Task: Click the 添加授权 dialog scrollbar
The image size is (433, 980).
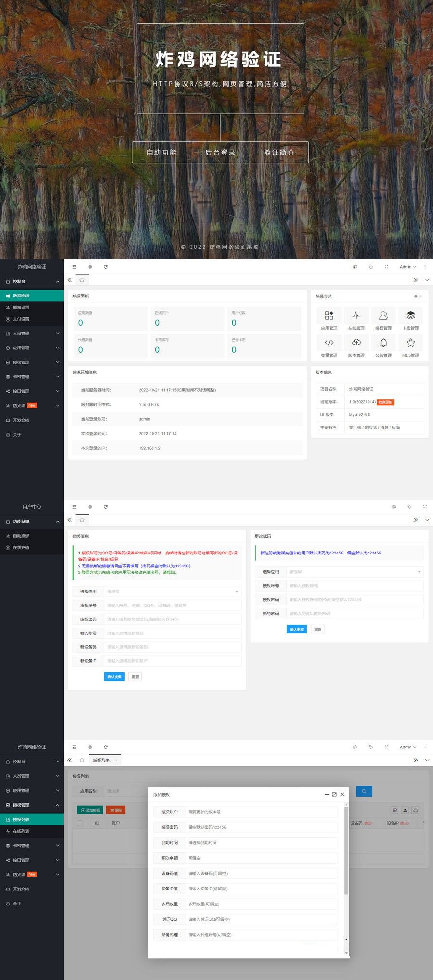Action: click(346, 852)
